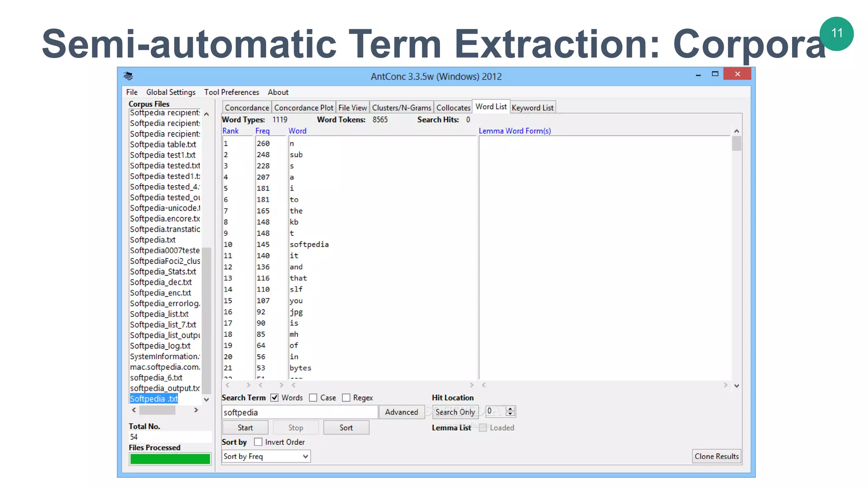Increase the Hit Location stepper value
The height and width of the screenshot is (488, 868).
511,408
